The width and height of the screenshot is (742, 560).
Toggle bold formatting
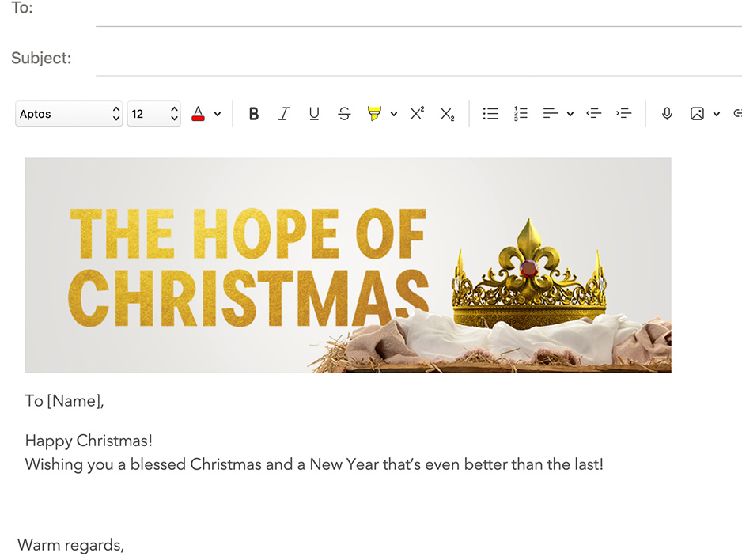(254, 114)
